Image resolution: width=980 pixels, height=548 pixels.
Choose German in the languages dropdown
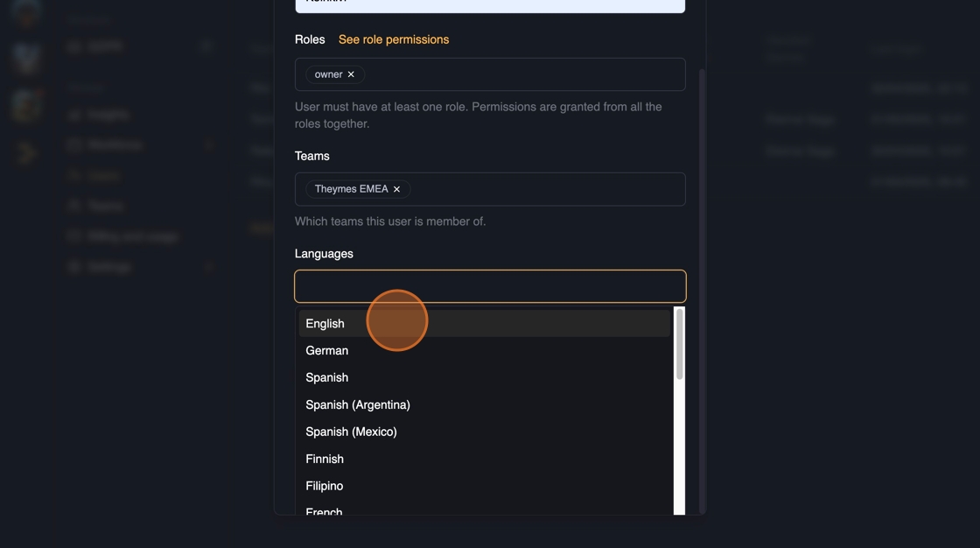point(327,351)
